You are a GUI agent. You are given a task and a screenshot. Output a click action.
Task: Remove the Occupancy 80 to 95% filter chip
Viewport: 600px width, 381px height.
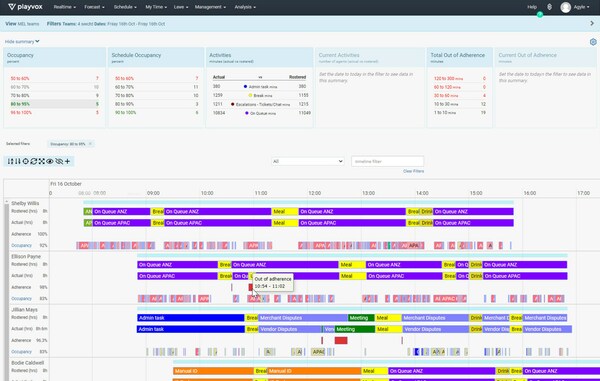click(x=90, y=144)
